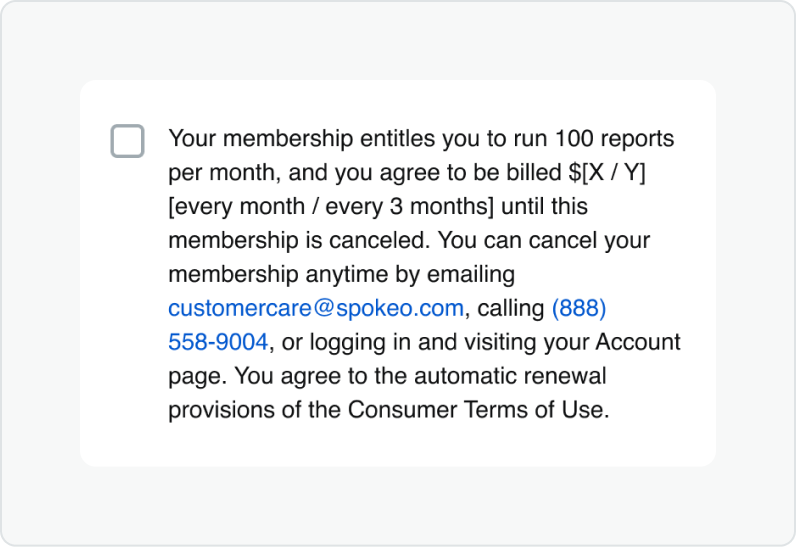Click the (888) phone number link
796x547 pixels.
pyautogui.click(x=579, y=308)
